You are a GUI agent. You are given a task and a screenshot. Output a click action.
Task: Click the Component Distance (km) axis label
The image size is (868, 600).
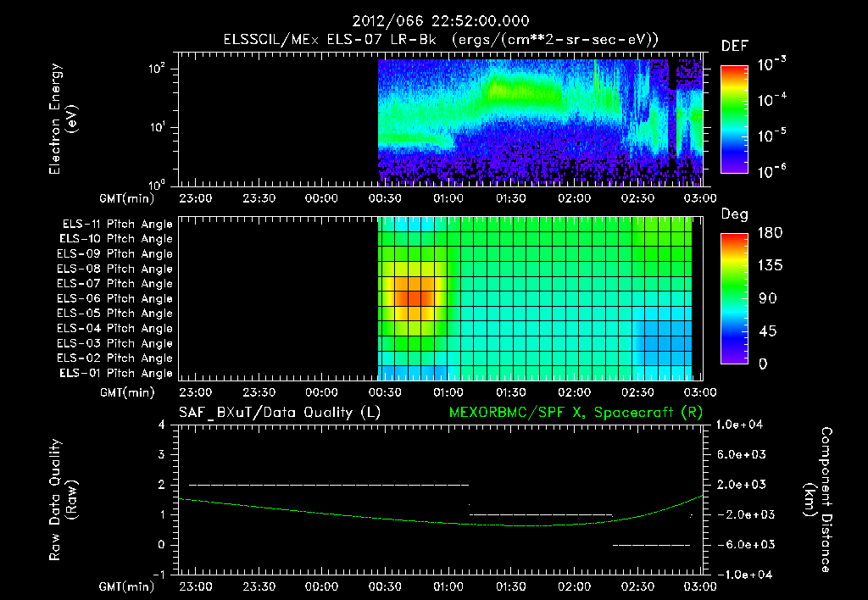[x=818, y=500]
